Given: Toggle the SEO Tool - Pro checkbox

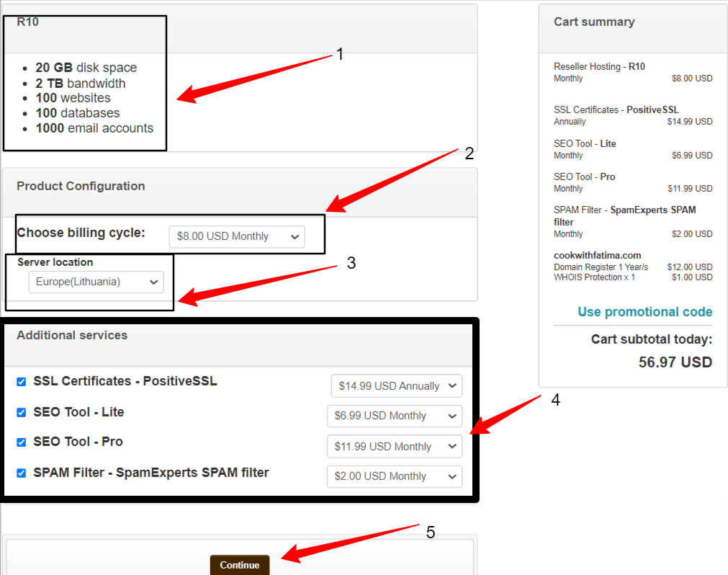Looking at the screenshot, I should pyautogui.click(x=21, y=442).
